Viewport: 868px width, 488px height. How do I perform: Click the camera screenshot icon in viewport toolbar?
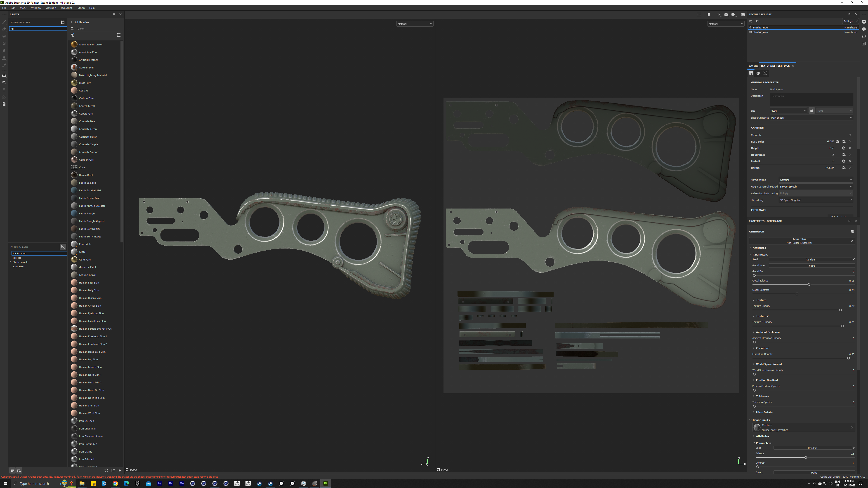pyautogui.click(x=743, y=14)
